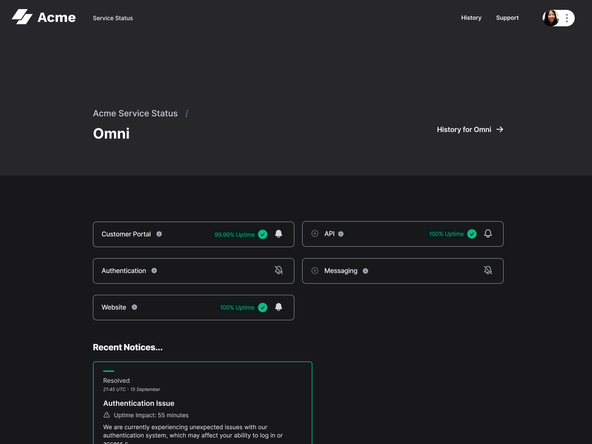The width and height of the screenshot is (592, 444).
Task: Open the Service Status page link
Action: tap(113, 18)
